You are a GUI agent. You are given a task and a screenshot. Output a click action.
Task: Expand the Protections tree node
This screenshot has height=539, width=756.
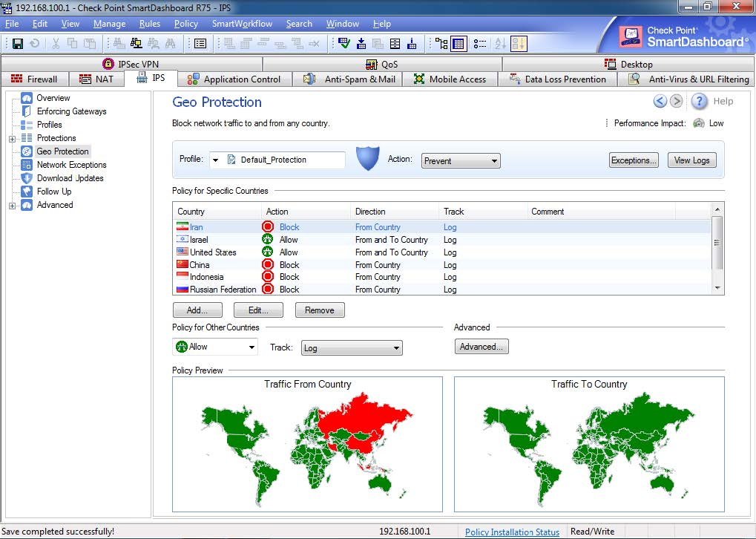pyautogui.click(x=12, y=139)
